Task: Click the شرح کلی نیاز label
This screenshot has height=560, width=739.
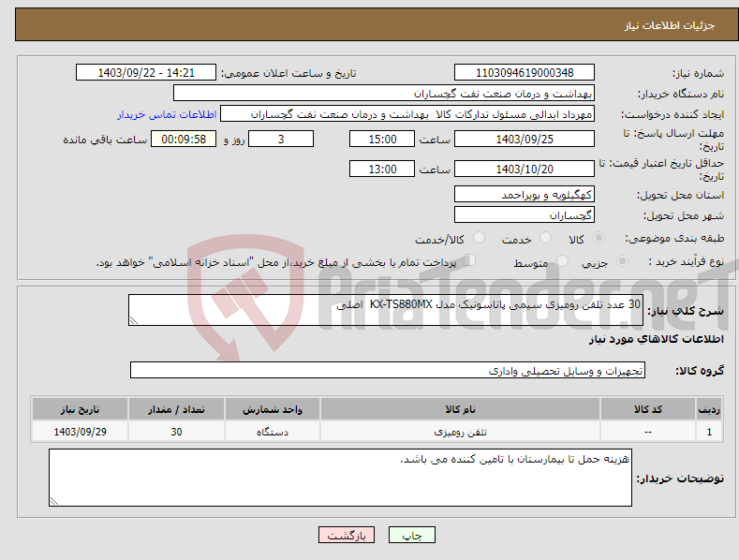Action: [x=686, y=311]
